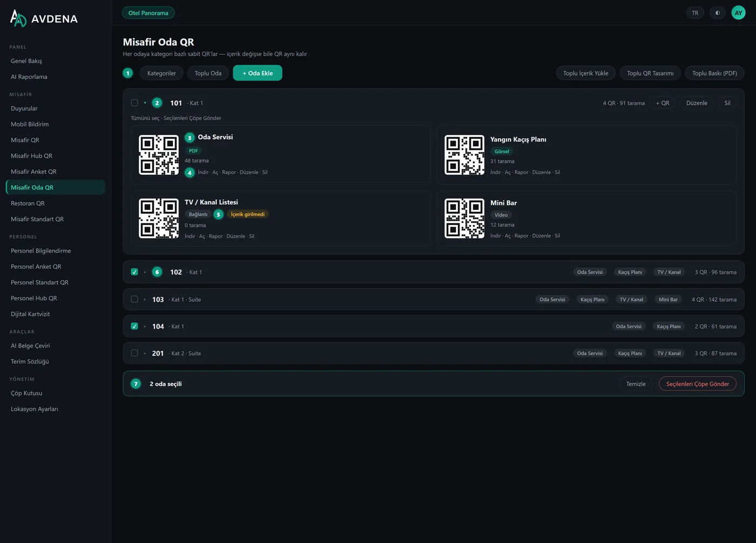This screenshot has height=543, width=756.
Task: Click the Kategoriler button
Action: coord(161,73)
